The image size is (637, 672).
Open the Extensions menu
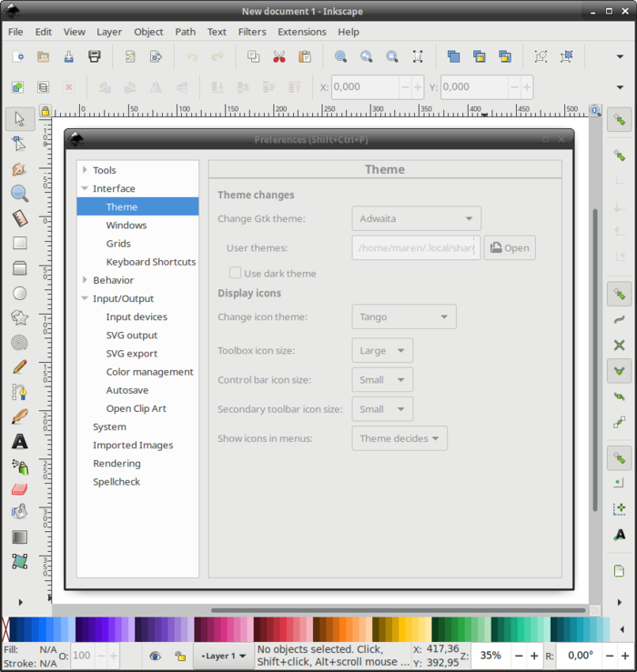(x=302, y=32)
